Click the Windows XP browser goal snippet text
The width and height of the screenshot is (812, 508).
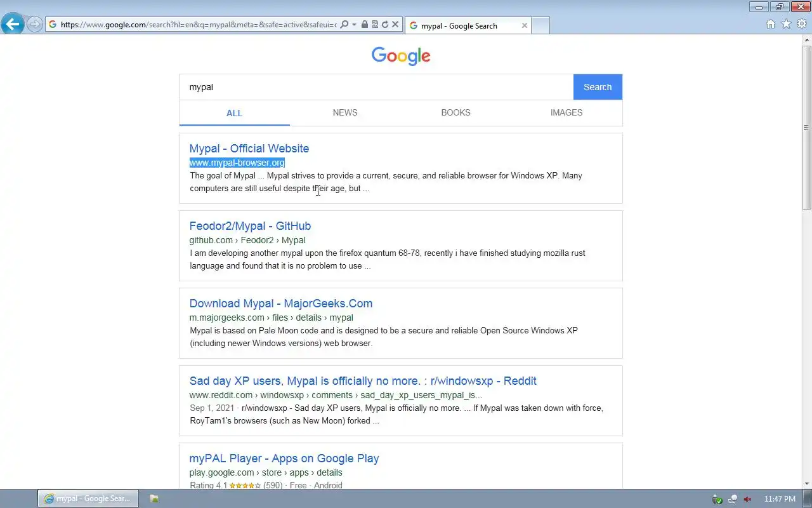[x=386, y=182]
